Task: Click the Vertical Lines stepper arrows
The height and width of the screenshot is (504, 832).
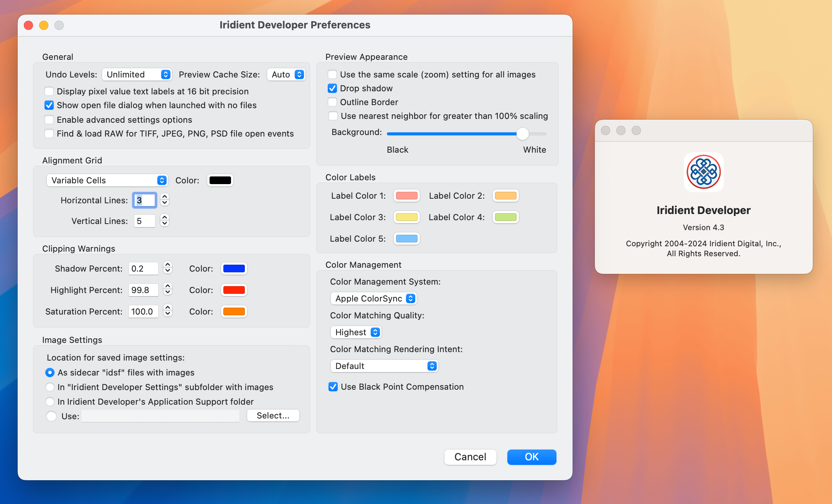Action: tap(165, 221)
